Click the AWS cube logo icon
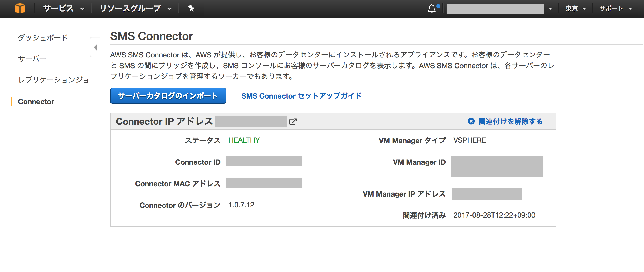The image size is (644, 272). pyautogui.click(x=21, y=8)
